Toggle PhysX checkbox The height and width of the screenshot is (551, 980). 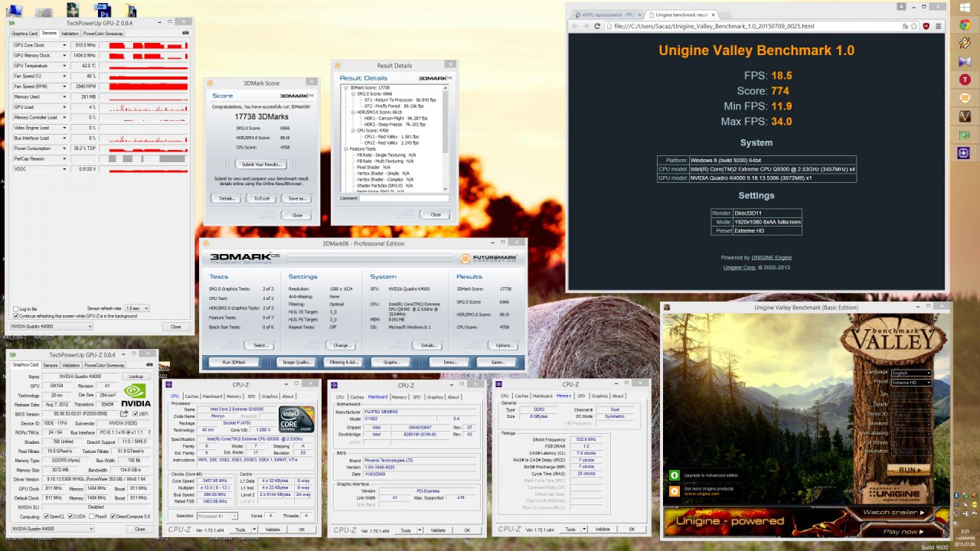click(x=92, y=517)
